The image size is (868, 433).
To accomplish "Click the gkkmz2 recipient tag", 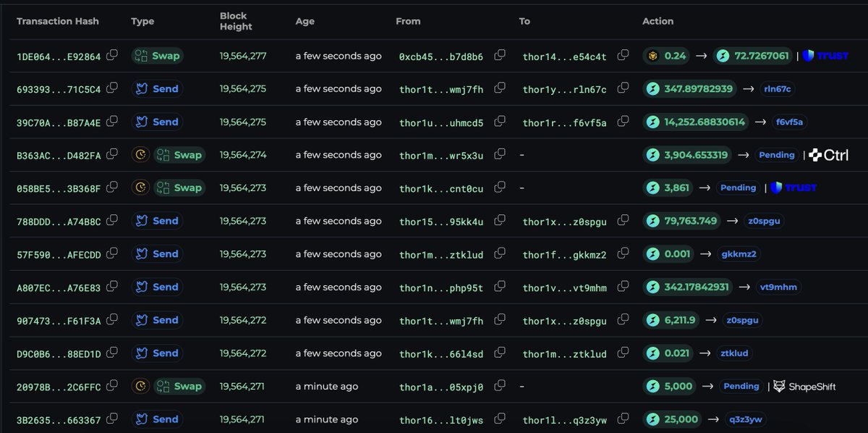I will pos(739,254).
